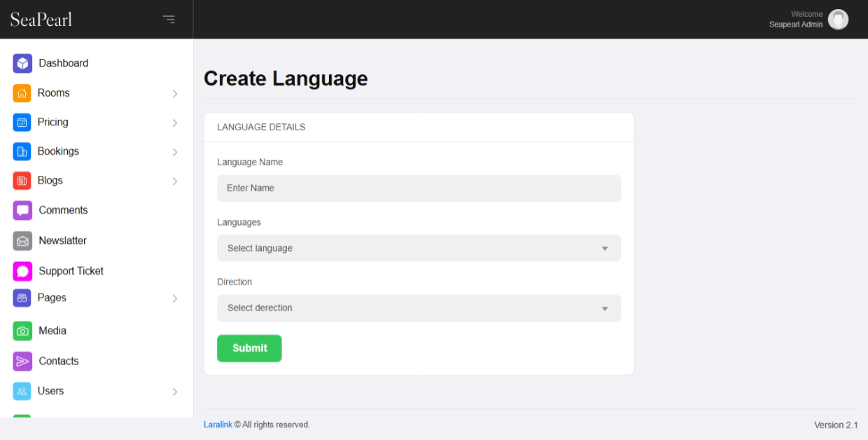868x440 pixels.
Task: Expand the Pages submenu chevron
Action: (175, 298)
